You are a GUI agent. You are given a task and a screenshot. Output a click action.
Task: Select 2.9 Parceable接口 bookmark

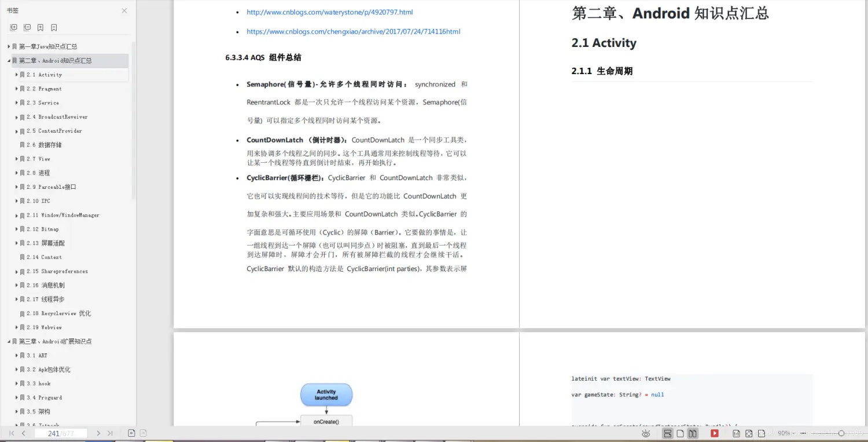tap(52, 187)
